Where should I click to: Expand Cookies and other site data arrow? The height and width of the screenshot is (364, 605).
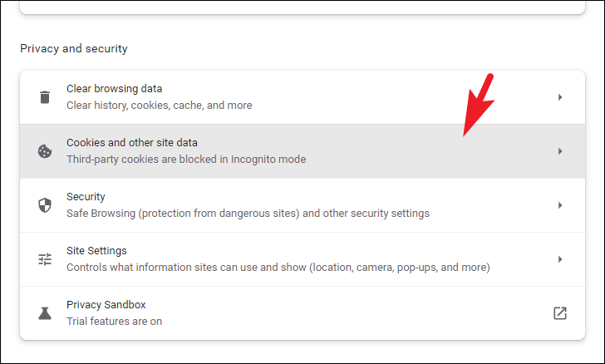560,151
